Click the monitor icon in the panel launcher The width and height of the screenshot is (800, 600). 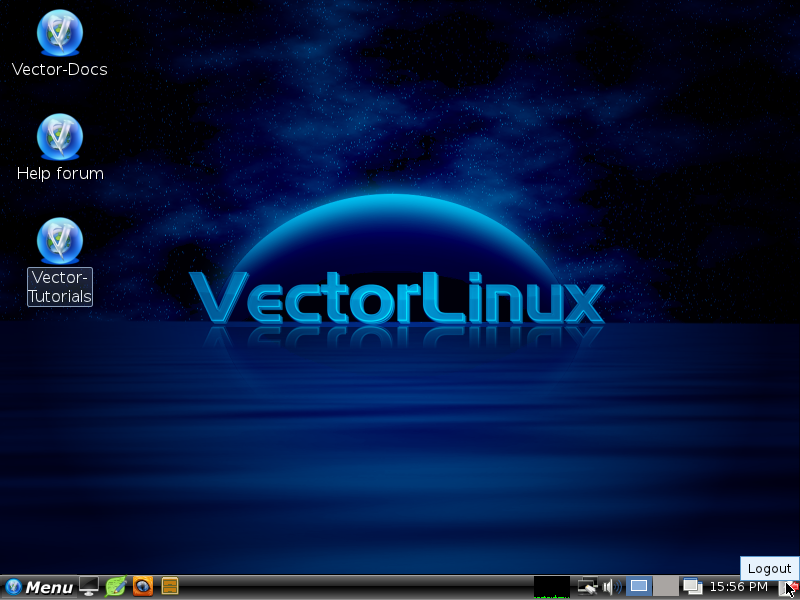point(89,586)
